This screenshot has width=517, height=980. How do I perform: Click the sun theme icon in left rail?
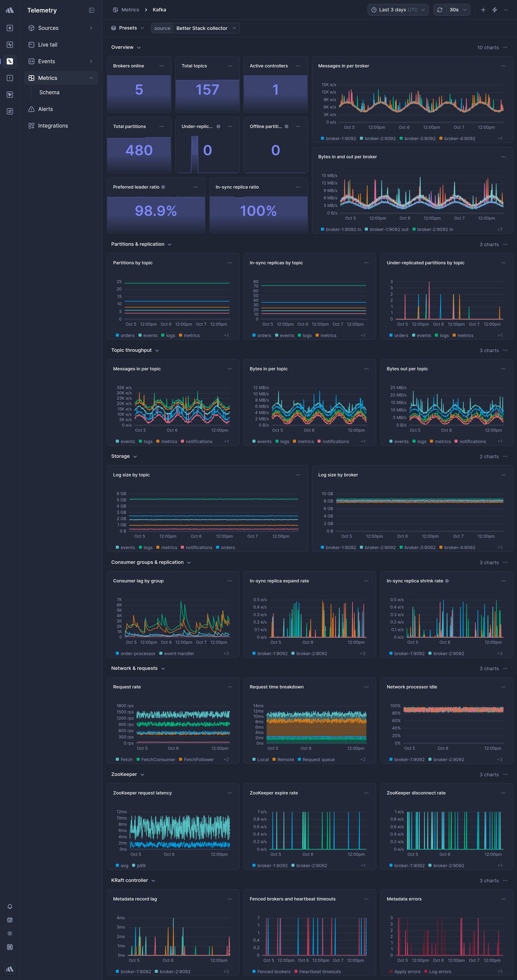[x=10, y=933]
